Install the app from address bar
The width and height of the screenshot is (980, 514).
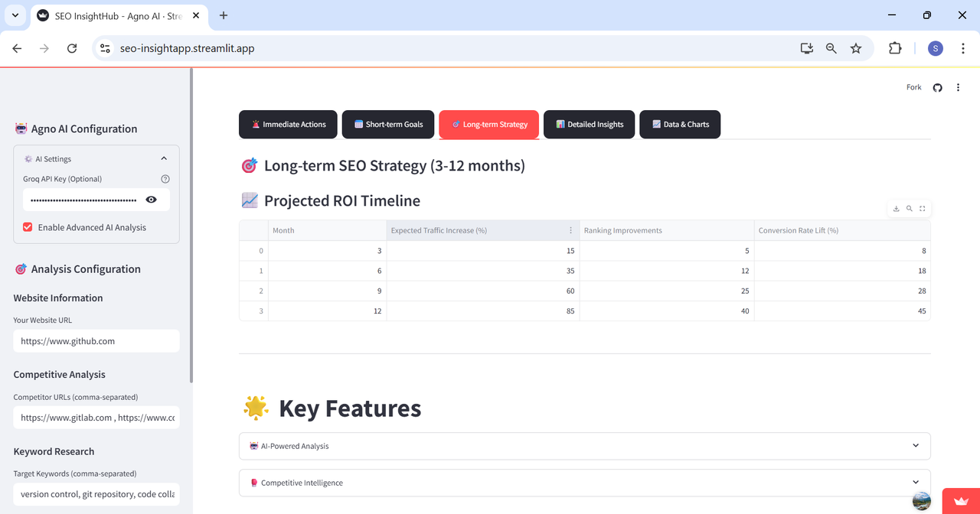[x=806, y=48]
